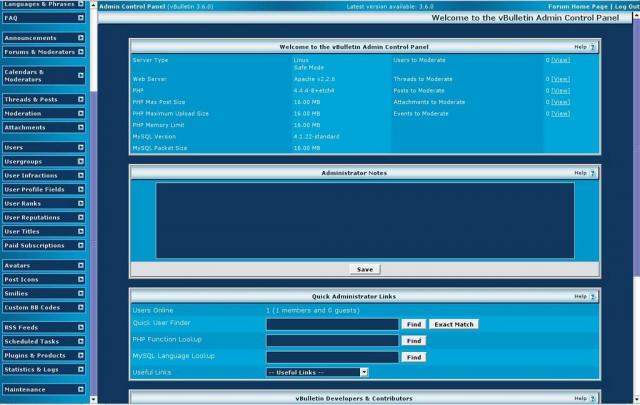Open the User Ranks menu label

point(22,203)
